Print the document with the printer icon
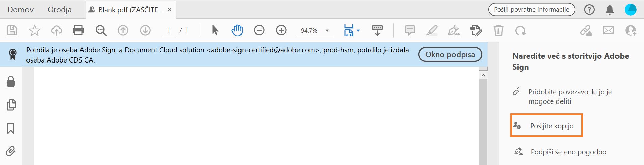This screenshot has width=644, height=165. tap(78, 31)
